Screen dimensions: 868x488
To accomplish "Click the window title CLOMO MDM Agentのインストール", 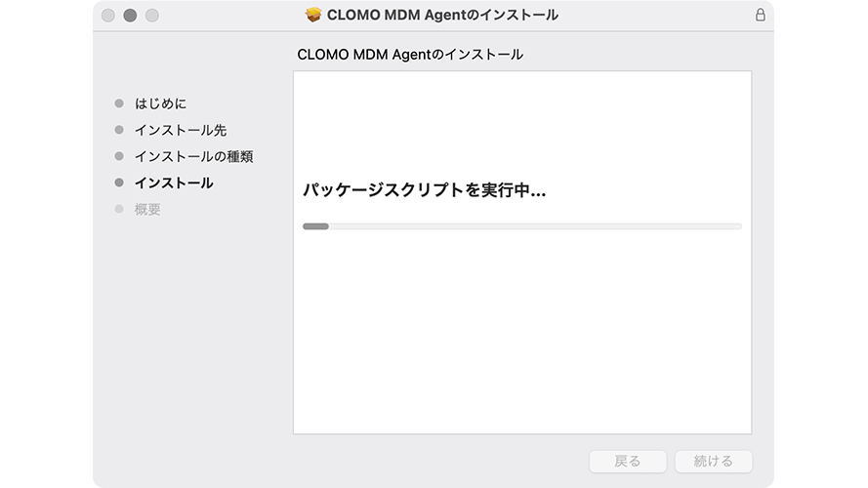I will point(442,15).
